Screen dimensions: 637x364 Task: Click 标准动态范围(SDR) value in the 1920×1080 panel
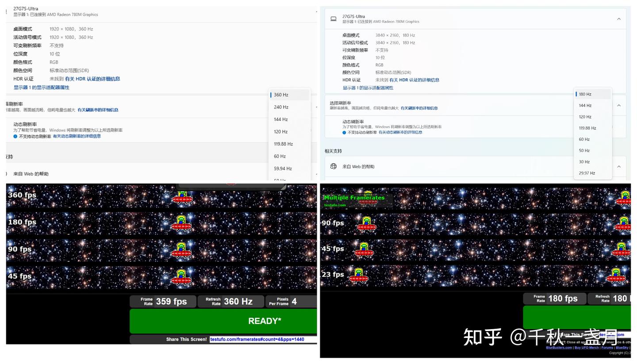tap(69, 71)
